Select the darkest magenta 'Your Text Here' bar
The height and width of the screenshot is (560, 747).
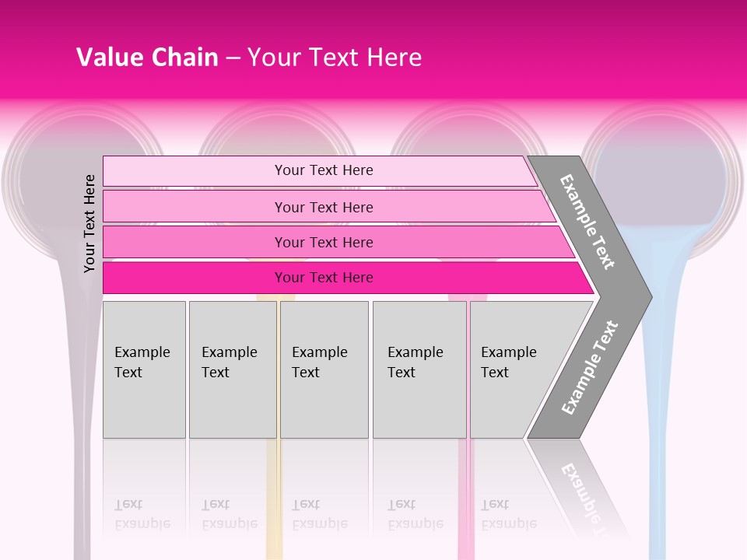tap(349, 278)
